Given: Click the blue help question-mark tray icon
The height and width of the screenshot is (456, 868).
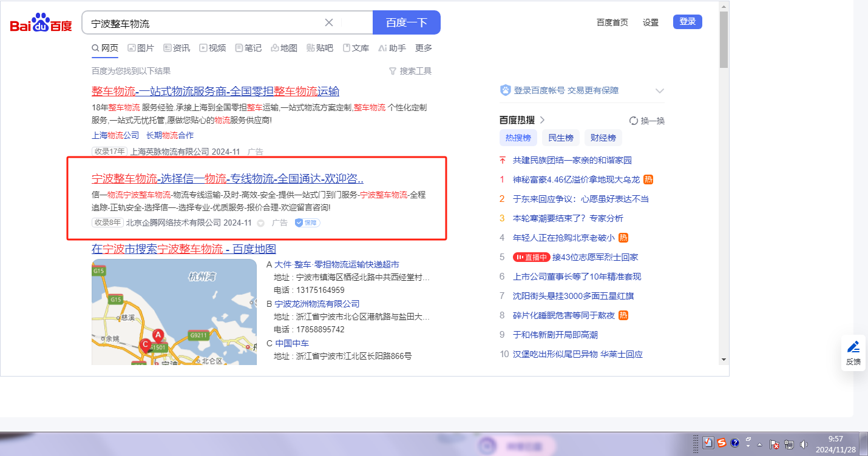Looking at the screenshot, I should coord(734,443).
